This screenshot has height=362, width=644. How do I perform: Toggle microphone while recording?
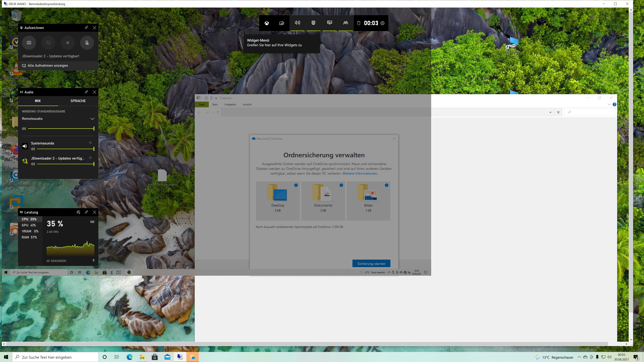tap(87, 43)
